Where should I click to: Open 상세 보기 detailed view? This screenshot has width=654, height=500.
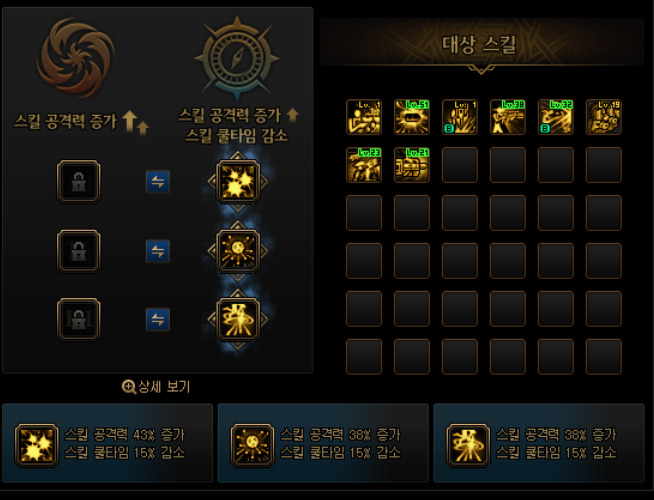click(156, 387)
